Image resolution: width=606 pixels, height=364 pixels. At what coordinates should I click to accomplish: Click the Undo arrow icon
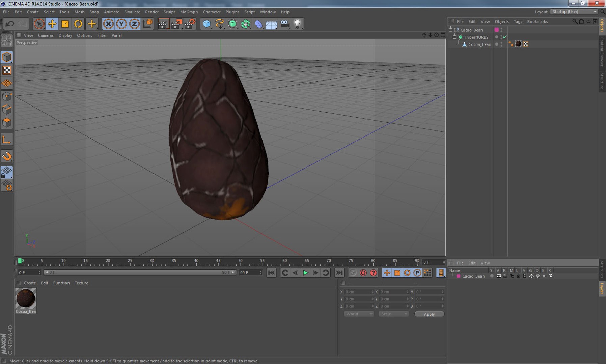point(10,24)
